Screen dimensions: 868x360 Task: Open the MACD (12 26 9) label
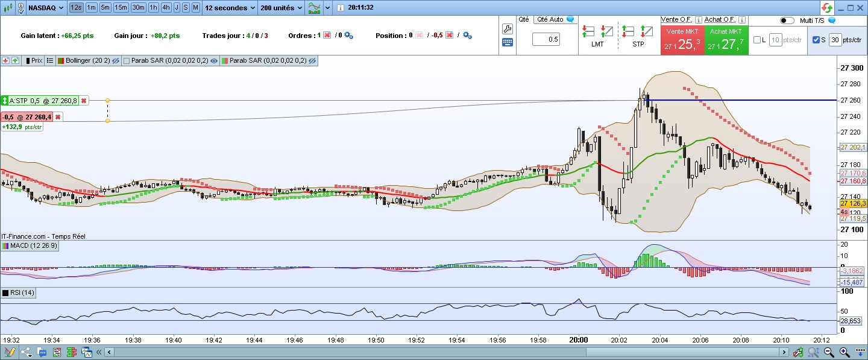click(x=30, y=245)
